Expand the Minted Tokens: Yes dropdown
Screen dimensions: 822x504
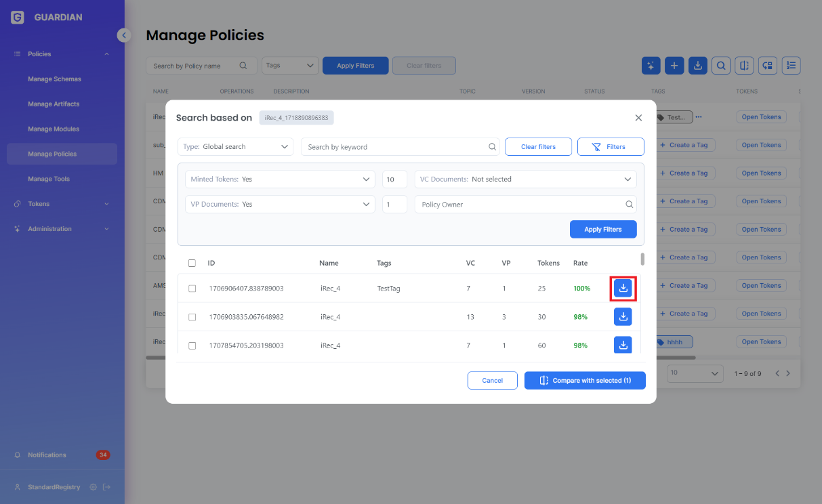(280, 179)
